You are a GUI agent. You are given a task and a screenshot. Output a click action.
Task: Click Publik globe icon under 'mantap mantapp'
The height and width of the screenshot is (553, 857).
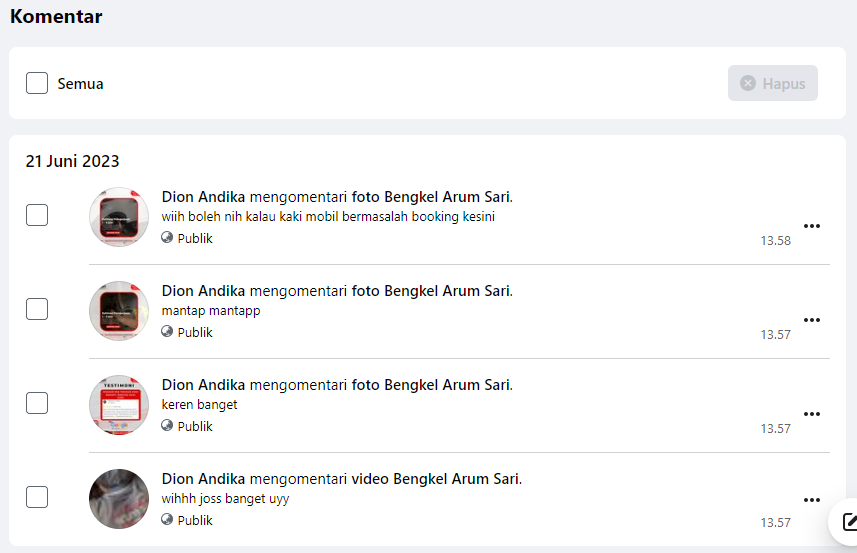167,332
